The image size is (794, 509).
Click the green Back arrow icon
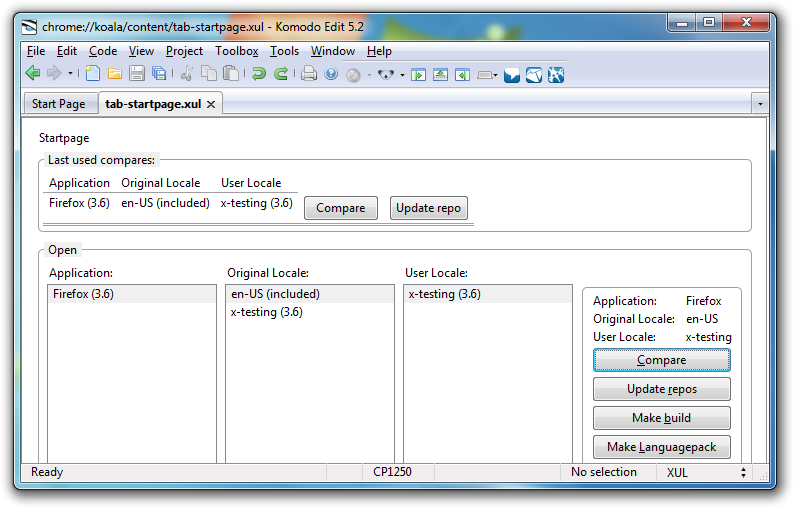point(33,73)
